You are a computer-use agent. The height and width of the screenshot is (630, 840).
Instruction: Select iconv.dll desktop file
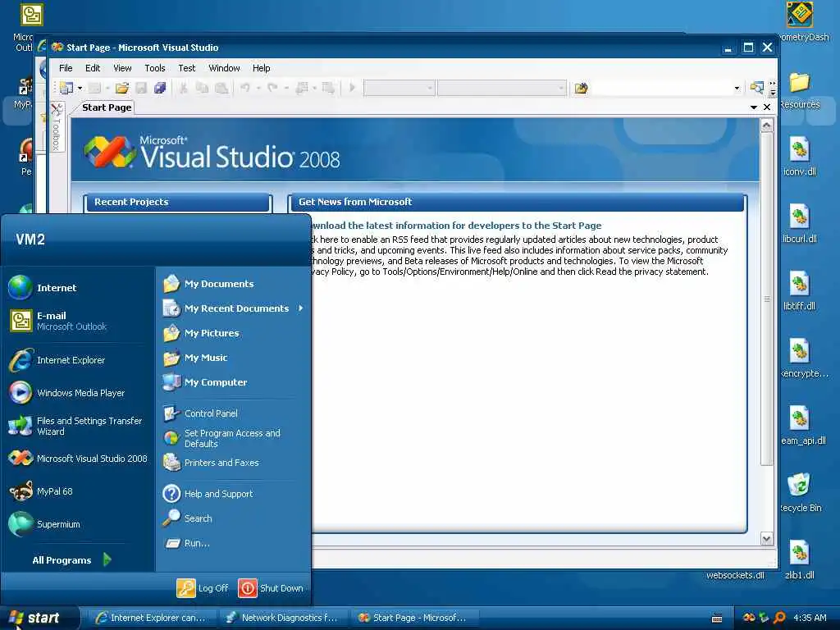(x=799, y=157)
